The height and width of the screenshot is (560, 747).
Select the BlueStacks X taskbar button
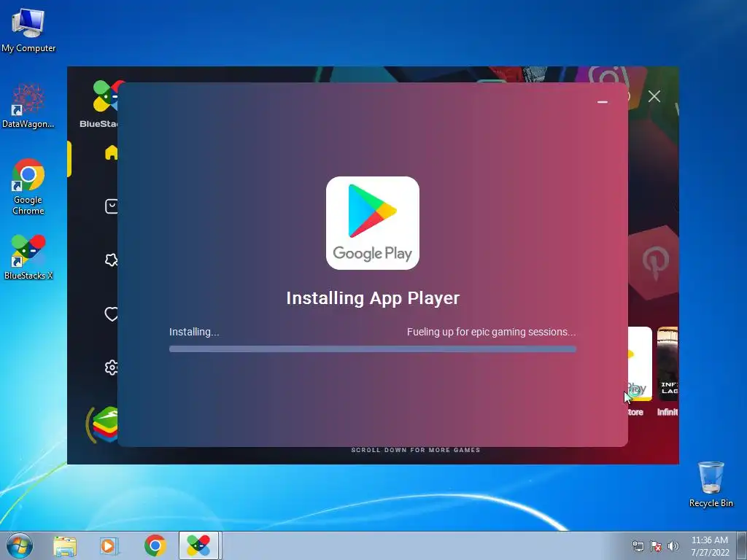click(x=198, y=545)
